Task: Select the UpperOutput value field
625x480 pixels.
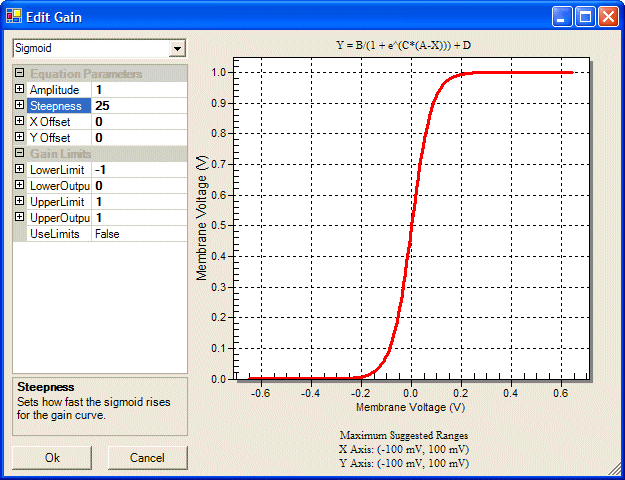Action: click(x=139, y=218)
